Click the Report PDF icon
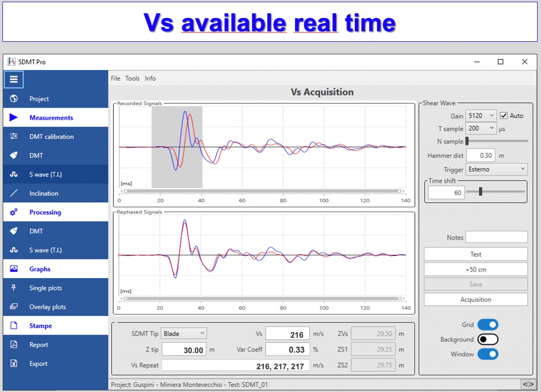Screen dimensions: 541x392 (x=14, y=344)
